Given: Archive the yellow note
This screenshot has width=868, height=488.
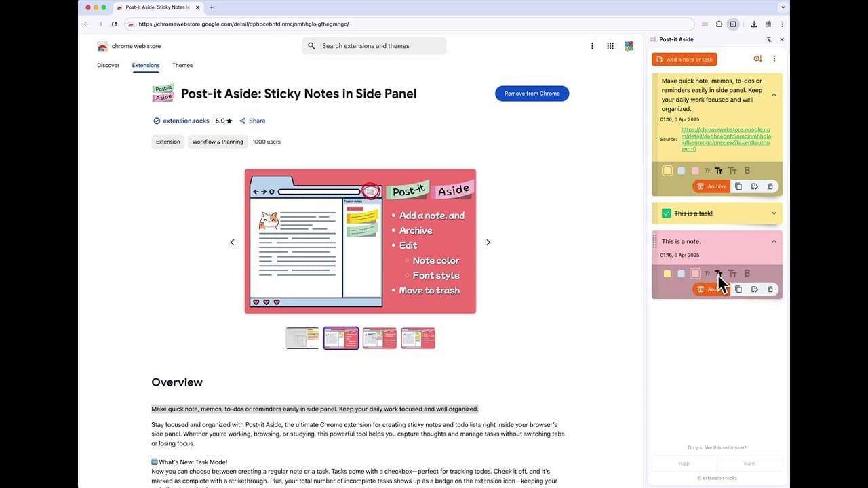Looking at the screenshot, I should click(711, 186).
